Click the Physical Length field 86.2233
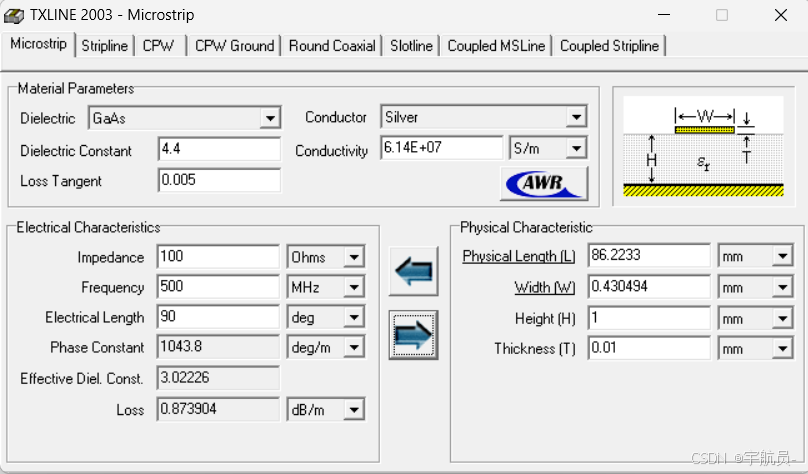Image resolution: width=808 pixels, height=474 pixels. tap(649, 256)
